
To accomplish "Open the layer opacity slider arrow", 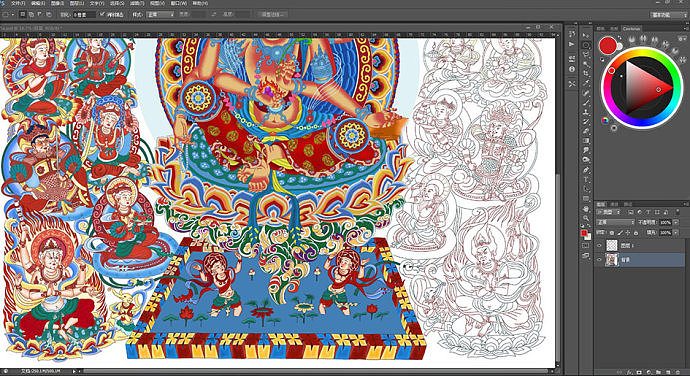I will click(x=676, y=222).
